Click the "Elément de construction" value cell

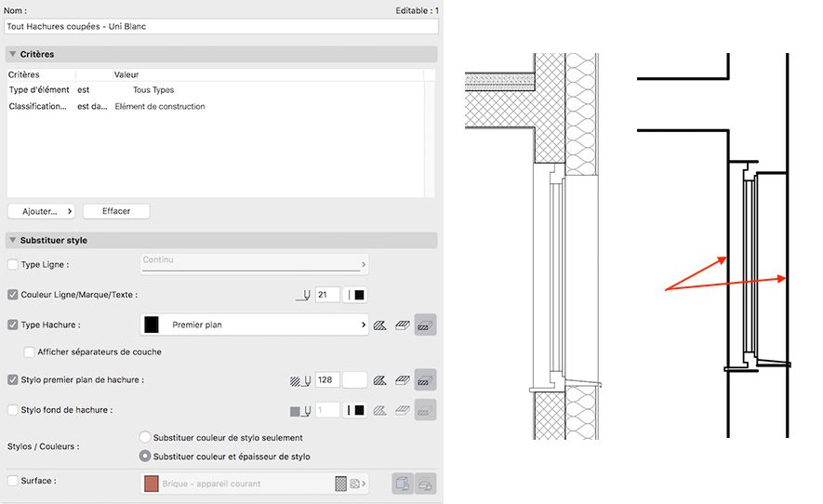(x=160, y=106)
